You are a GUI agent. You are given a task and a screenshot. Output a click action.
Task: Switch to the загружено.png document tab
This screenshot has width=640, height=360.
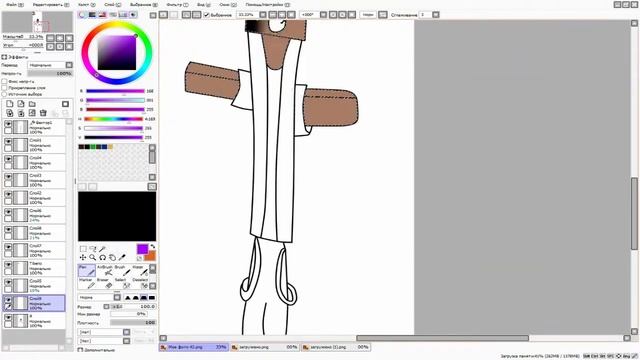point(264,347)
